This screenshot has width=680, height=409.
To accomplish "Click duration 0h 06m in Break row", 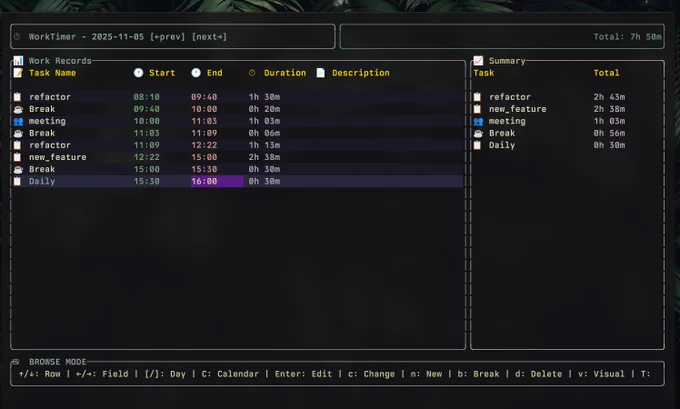I will (264, 133).
